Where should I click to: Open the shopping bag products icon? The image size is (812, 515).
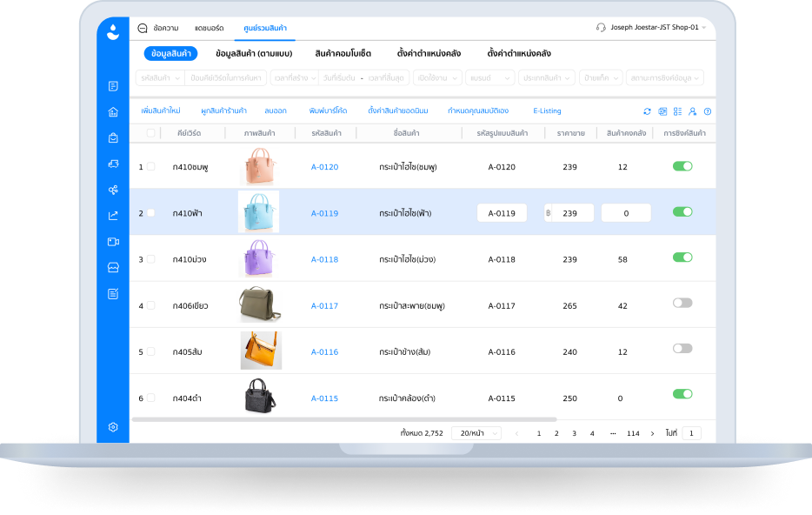(x=113, y=137)
